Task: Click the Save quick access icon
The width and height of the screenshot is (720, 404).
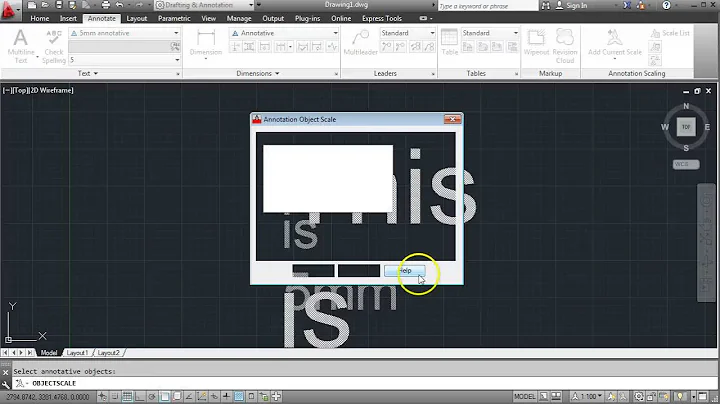Action: click(x=59, y=5)
